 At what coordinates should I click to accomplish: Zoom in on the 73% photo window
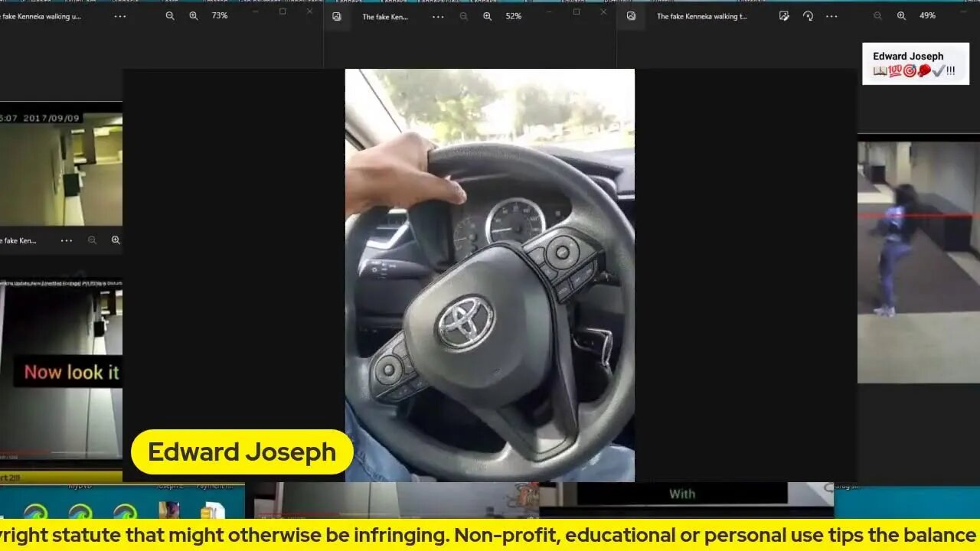tap(194, 16)
